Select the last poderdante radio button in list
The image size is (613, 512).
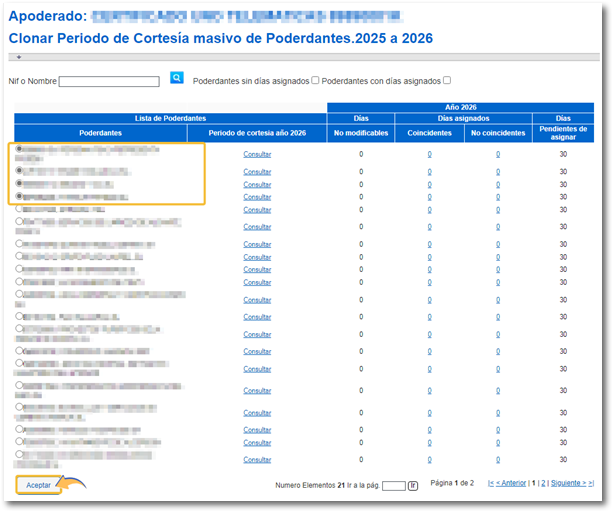point(20,455)
